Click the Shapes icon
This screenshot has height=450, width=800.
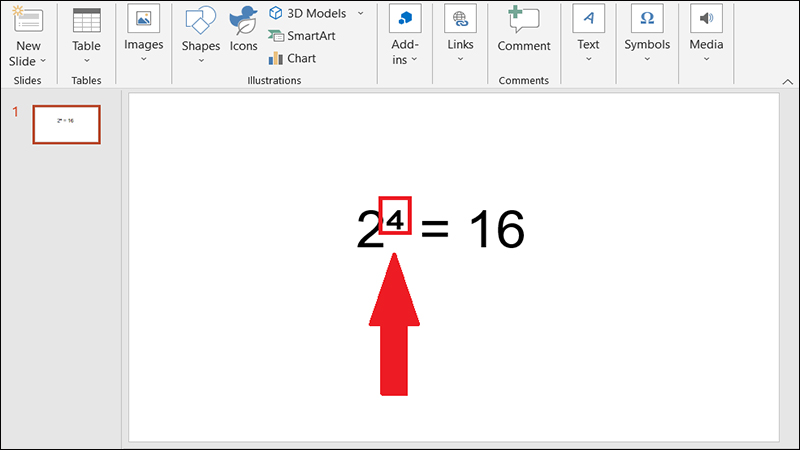tap(201, 20)
